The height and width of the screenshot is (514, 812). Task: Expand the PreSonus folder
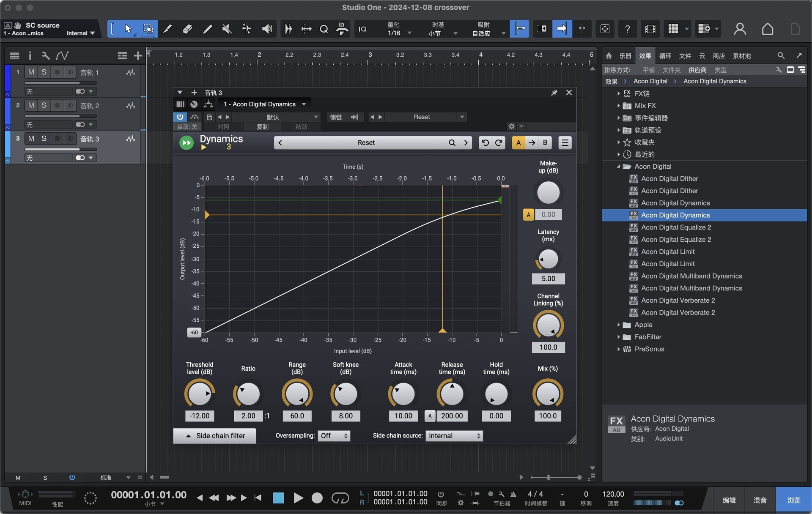pos(618,349)
